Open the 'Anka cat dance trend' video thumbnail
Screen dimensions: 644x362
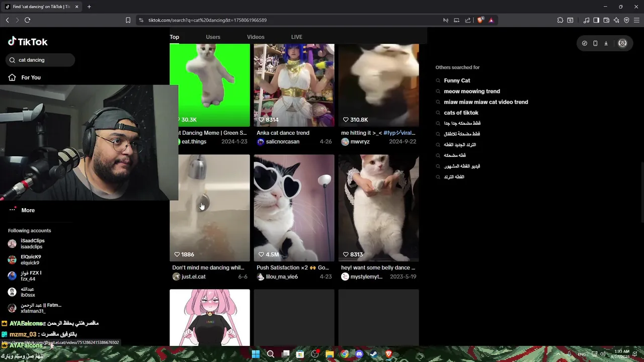coord(294,84)
